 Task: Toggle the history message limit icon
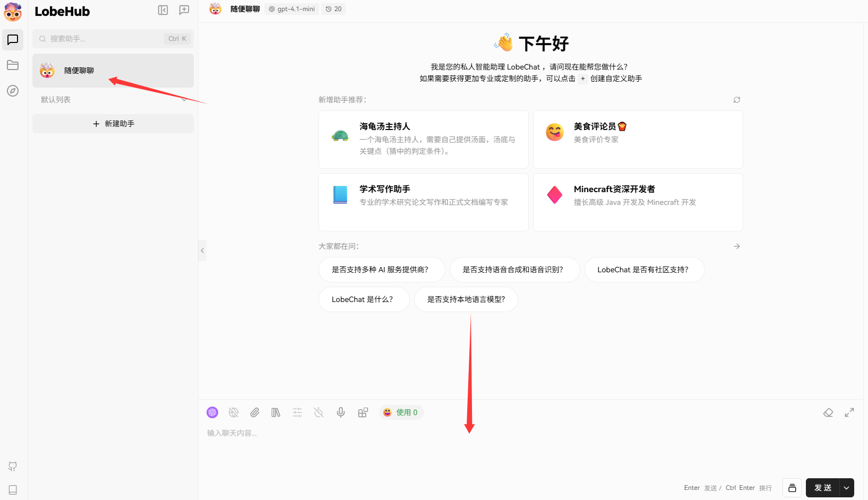pyautogui.click(x=319, y=412)
